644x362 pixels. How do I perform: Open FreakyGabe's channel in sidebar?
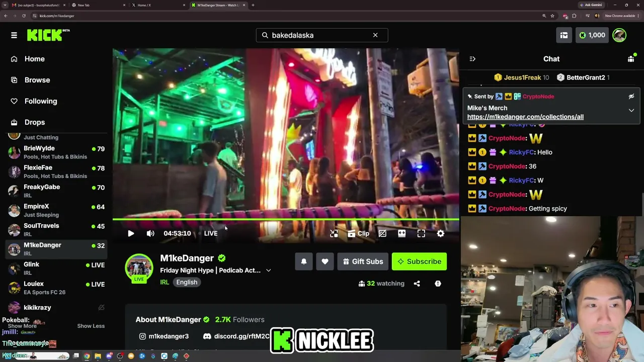click(x=56, y=191)
